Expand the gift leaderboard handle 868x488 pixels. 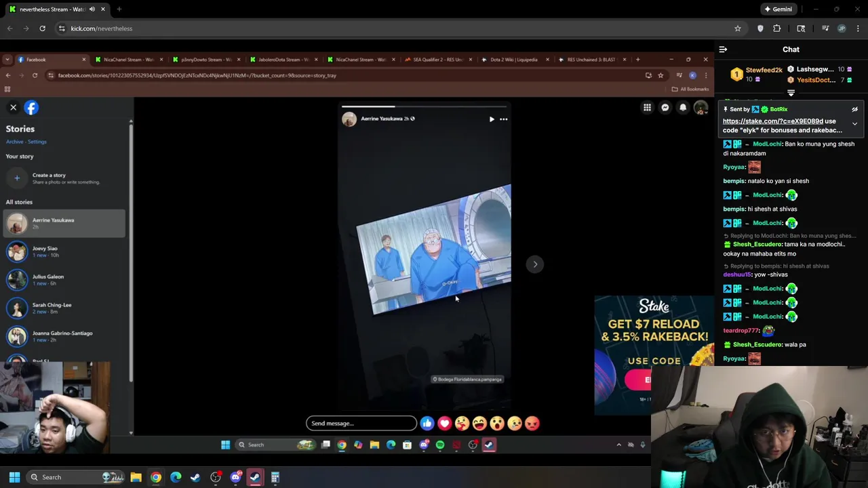[x=791, y=94]
